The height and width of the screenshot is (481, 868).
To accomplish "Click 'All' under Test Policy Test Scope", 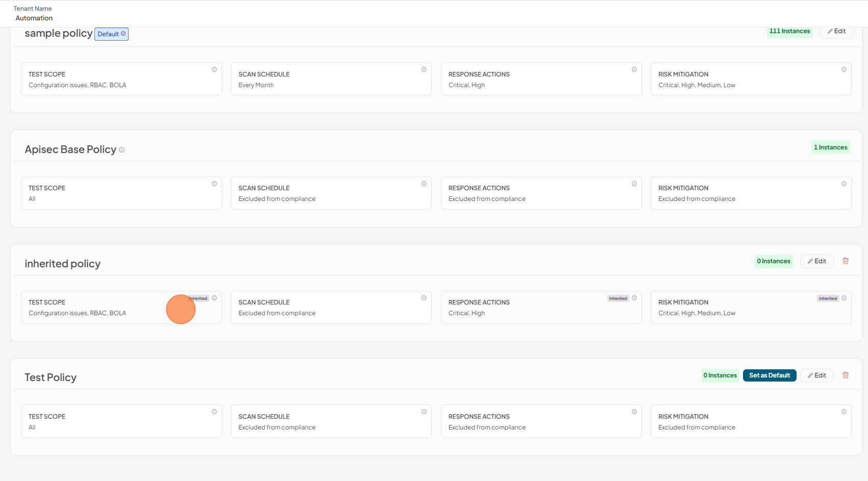I will 32,427.
